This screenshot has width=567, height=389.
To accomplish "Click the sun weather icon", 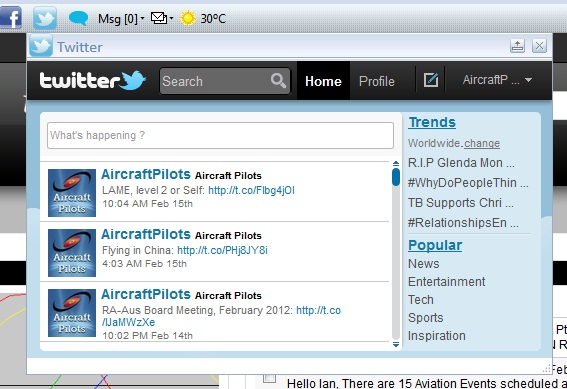I will [188, 18].
